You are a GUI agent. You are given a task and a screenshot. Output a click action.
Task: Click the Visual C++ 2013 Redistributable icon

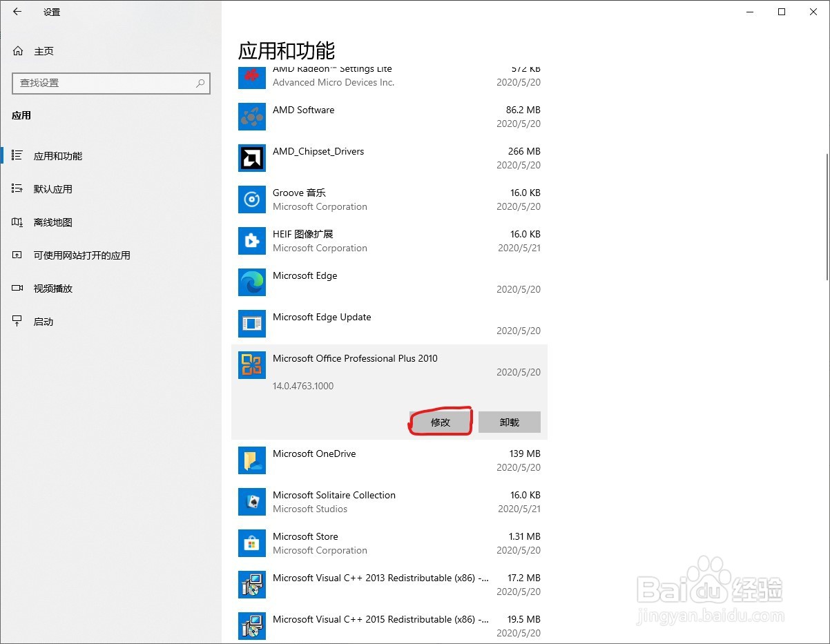[x=252, y=585]
